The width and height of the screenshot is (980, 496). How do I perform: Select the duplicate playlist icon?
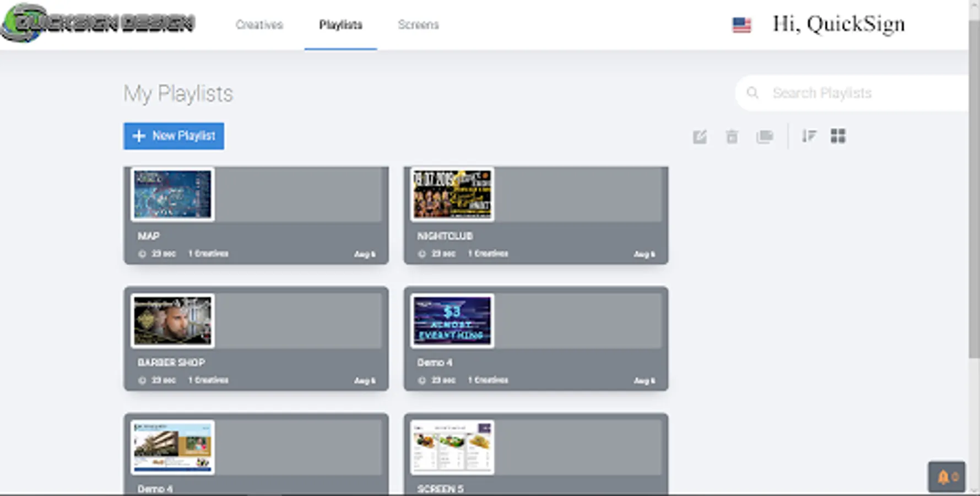tap(765, 136)
